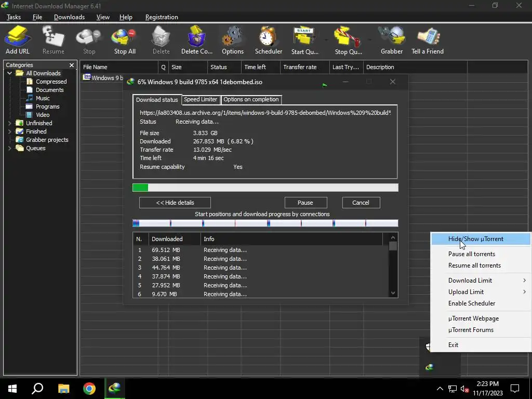Collapse the All Downloads tree node
The image size is (532, 399).
9,73
